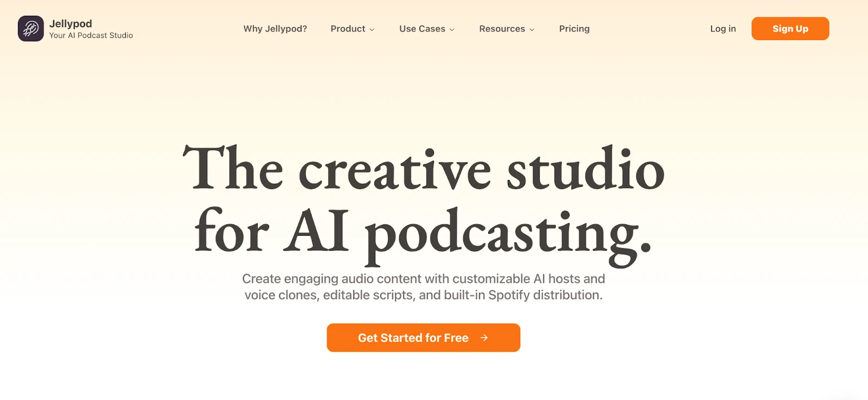The height and width of the screenshot is (400, 868).
Task: Click the Jellypod brand name text
Action: click(71, 24)
